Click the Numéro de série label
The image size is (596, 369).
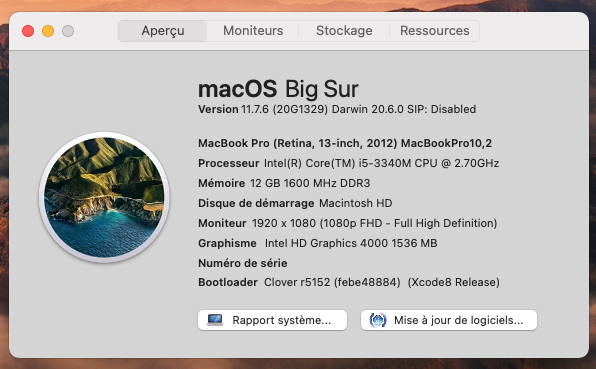(x=243, y=263)
